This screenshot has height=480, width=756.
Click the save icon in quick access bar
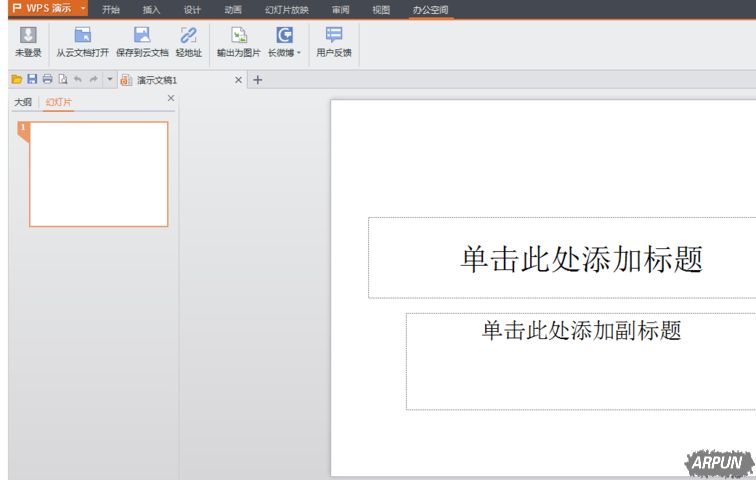[32, 79]
